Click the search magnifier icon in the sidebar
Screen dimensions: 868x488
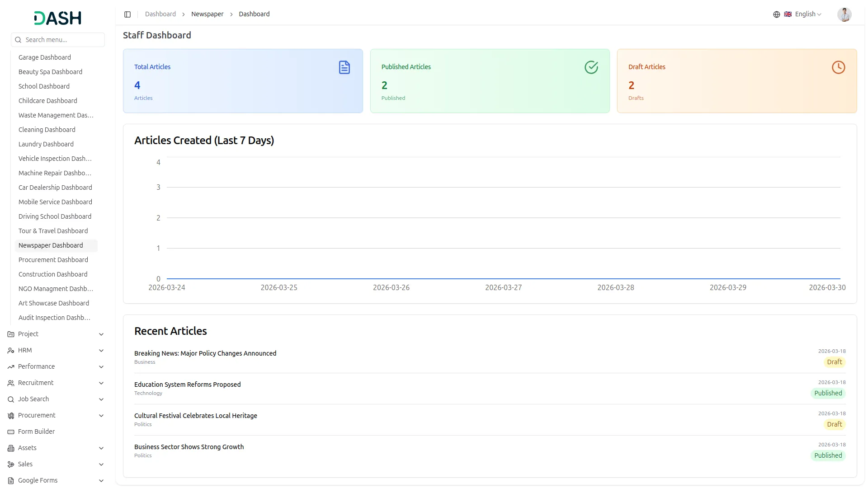18,40
